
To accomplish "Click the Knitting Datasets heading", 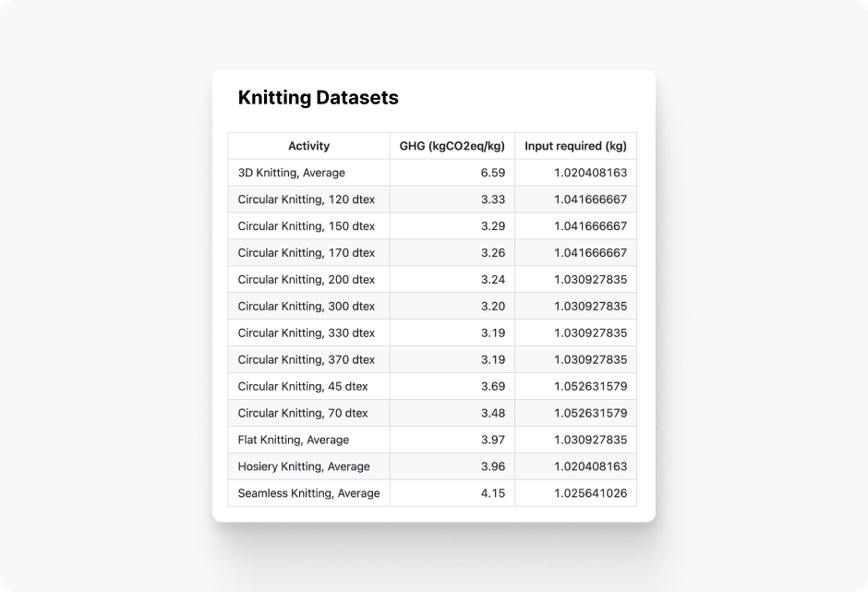I will pos(319,98).
